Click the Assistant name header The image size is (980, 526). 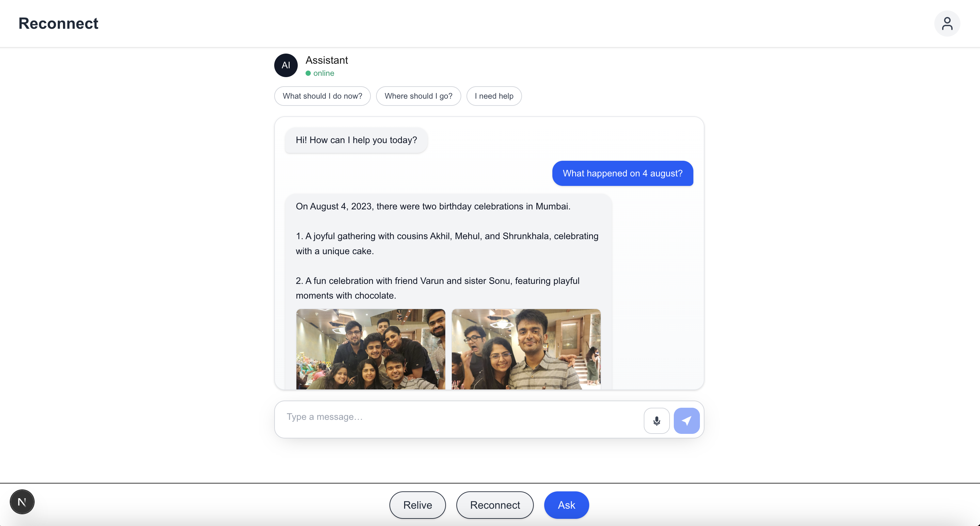pyautogui.click(x=326, y=60)
